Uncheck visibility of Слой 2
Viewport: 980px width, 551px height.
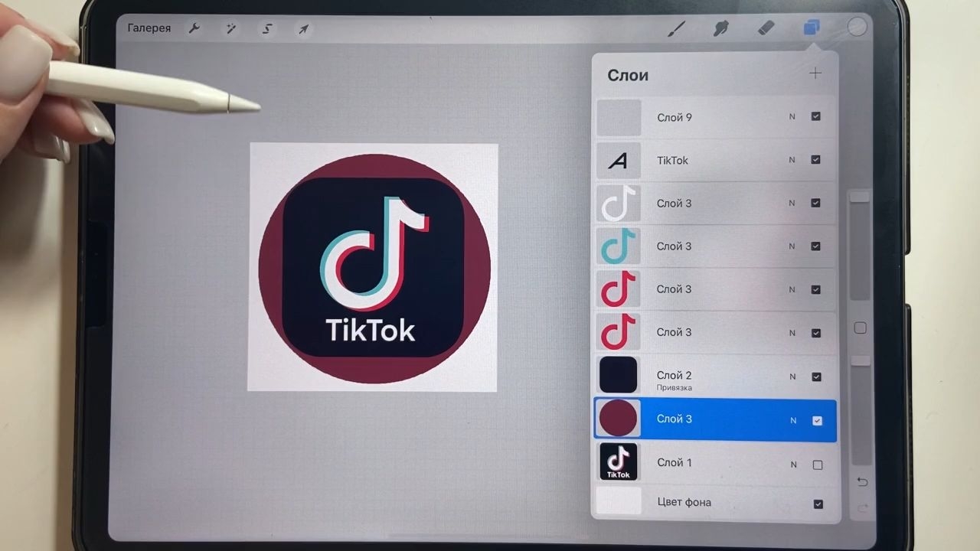tap(816, 377)
